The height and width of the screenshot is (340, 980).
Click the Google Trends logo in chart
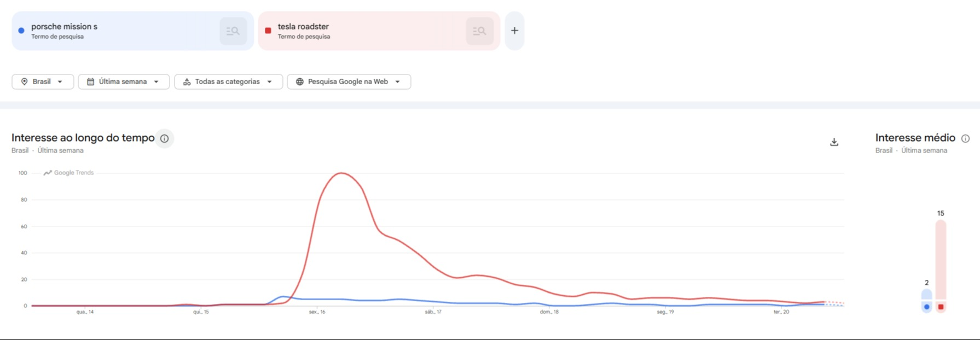coord(68,173)
